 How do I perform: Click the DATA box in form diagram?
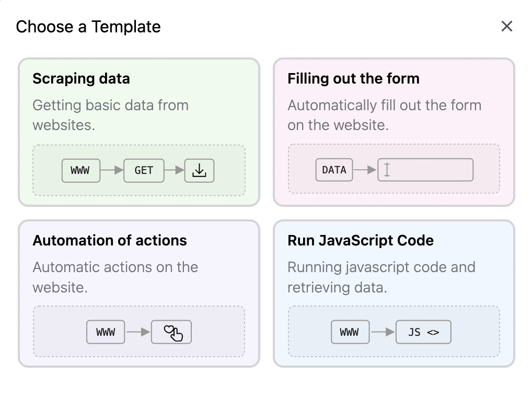pos(334,170)
